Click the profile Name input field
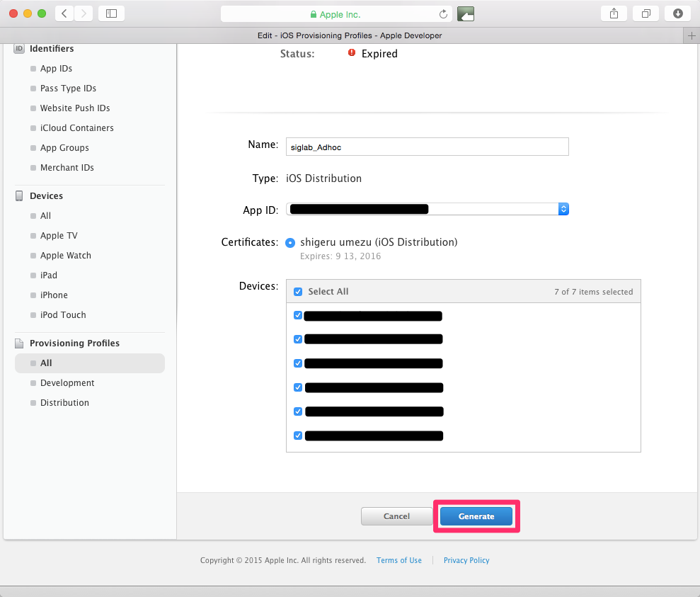The width and height of the screenshot is (700, 597). pos(428,147)
